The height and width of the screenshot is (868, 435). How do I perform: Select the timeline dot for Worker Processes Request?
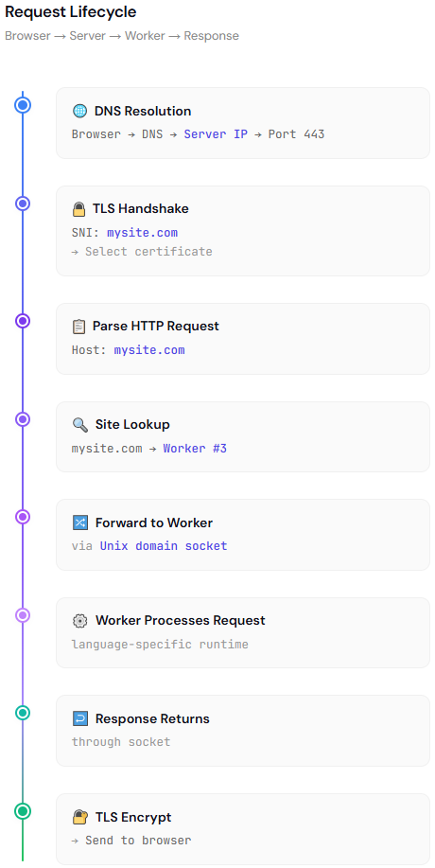pyautogui.click(x=23, y=615)
